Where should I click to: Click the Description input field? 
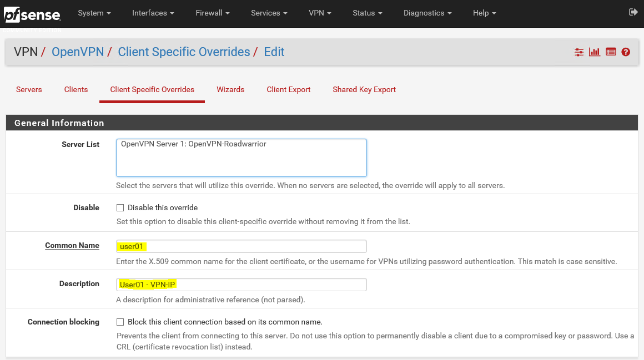point(241,285)
